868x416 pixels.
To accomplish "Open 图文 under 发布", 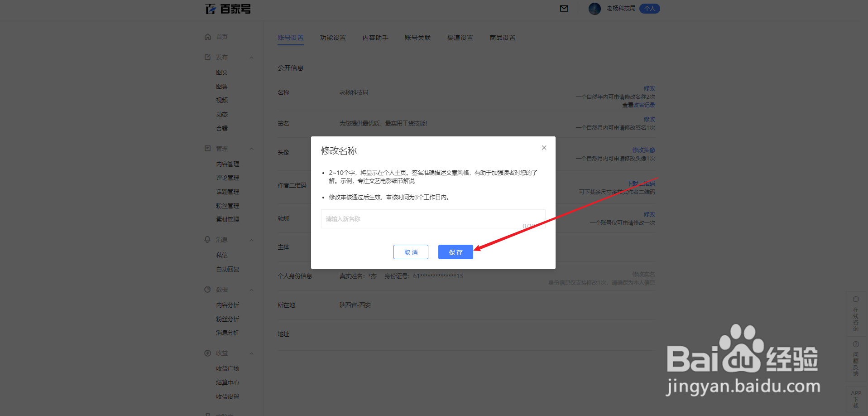I will [222, 73].
